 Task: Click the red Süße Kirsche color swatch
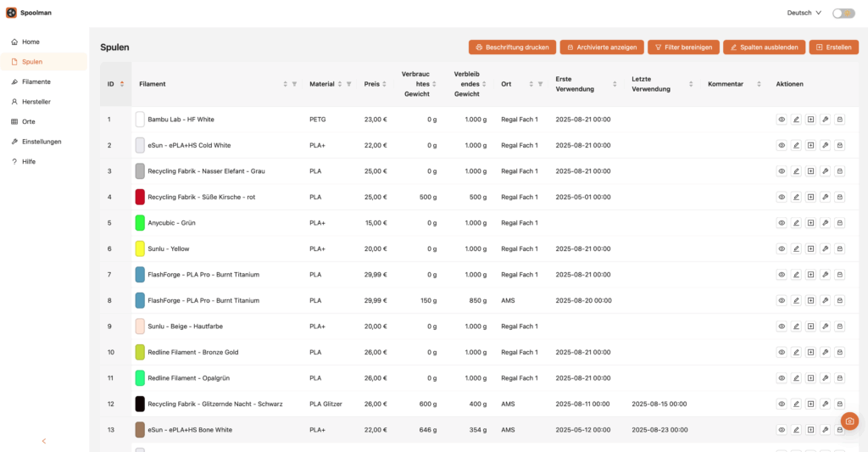(x=140, y=197)
